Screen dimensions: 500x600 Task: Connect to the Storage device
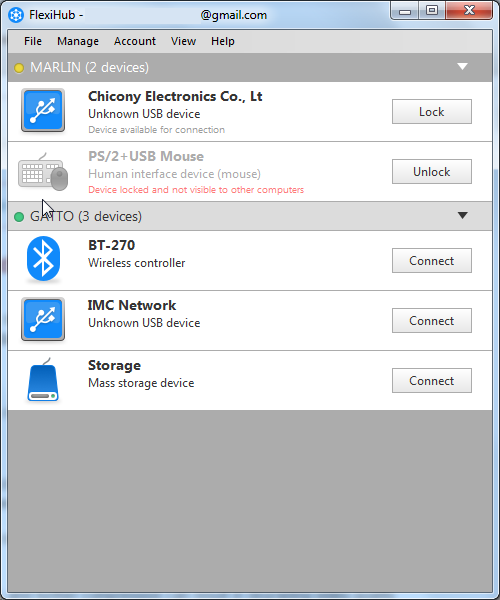coord(432,381)
